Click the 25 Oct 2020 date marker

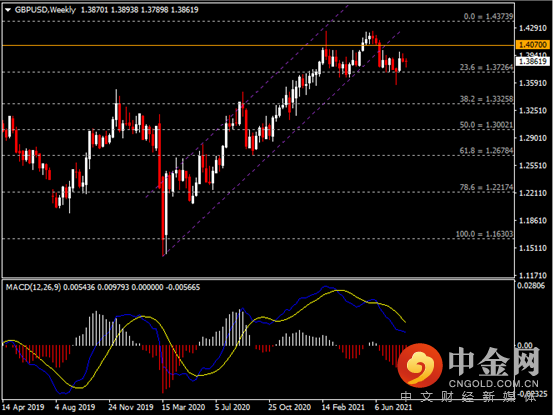click(x=289, y=407)
